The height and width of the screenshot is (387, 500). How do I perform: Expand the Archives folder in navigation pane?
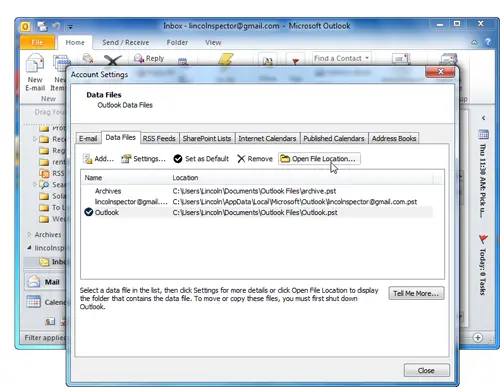point(29,235)
